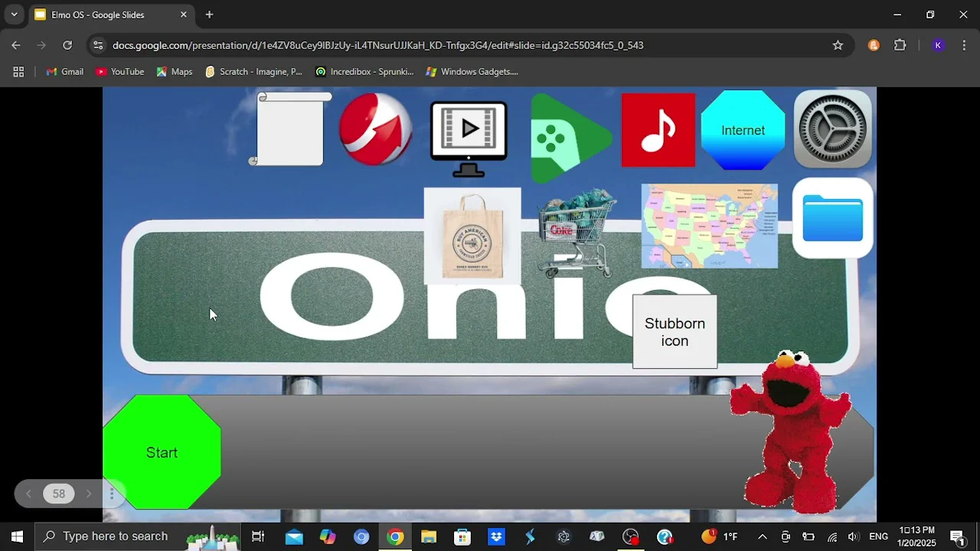Click the browser back arrow
The width and height of the screenshot is (980, 551).
pos(16,45)
